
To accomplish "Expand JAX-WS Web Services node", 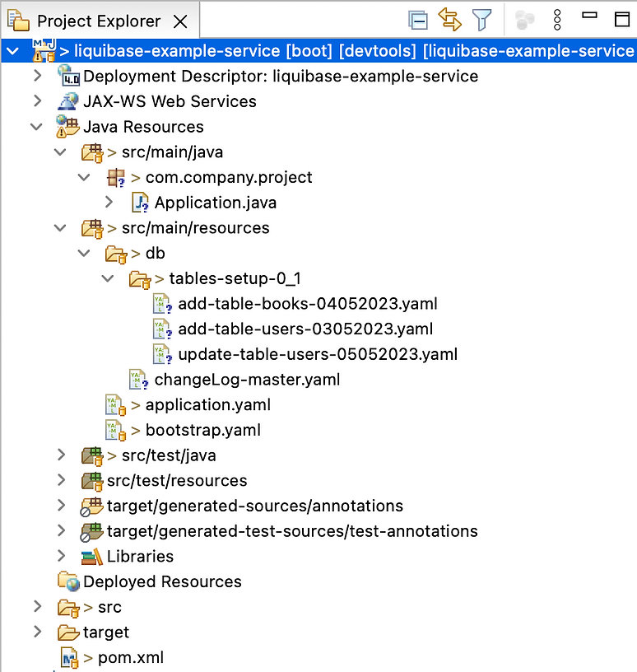I will (x=37, y=101).
